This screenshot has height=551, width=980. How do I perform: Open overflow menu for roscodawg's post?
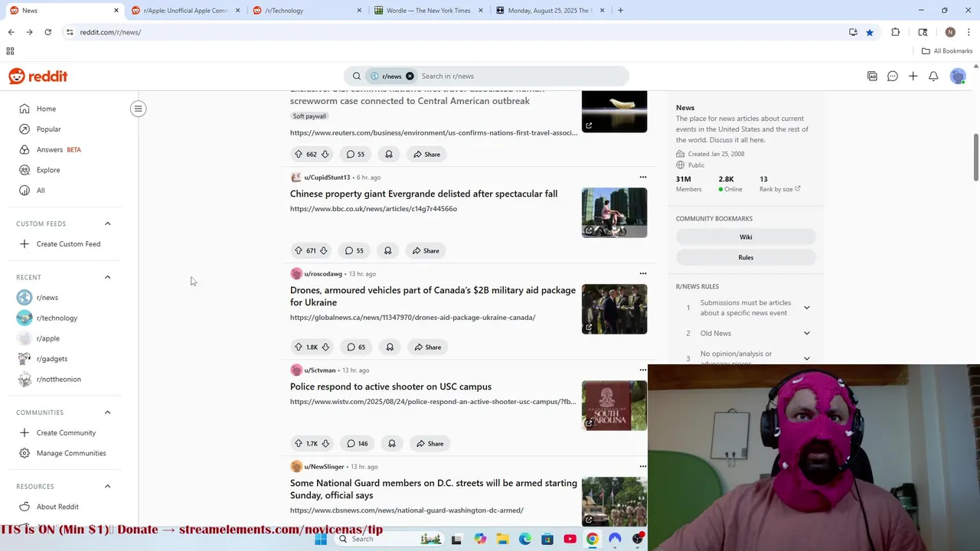coord(642,273)
